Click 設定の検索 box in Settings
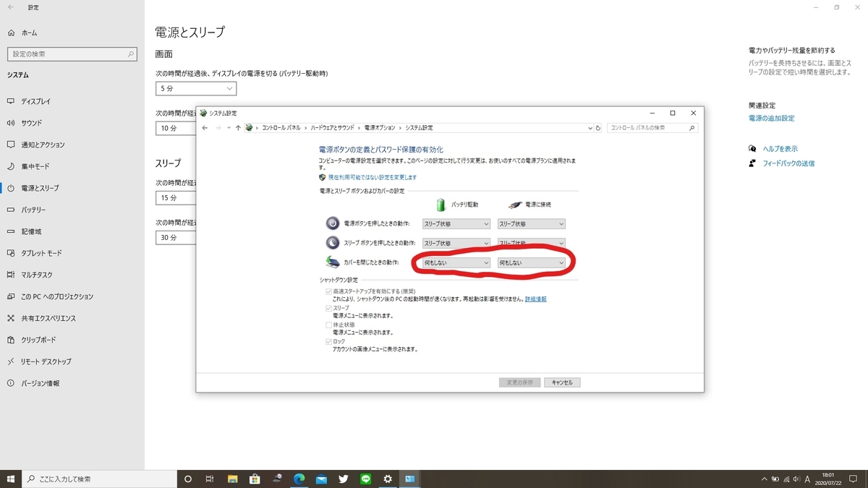This screenshot has height=488, width=868. [x=72, y=54]
